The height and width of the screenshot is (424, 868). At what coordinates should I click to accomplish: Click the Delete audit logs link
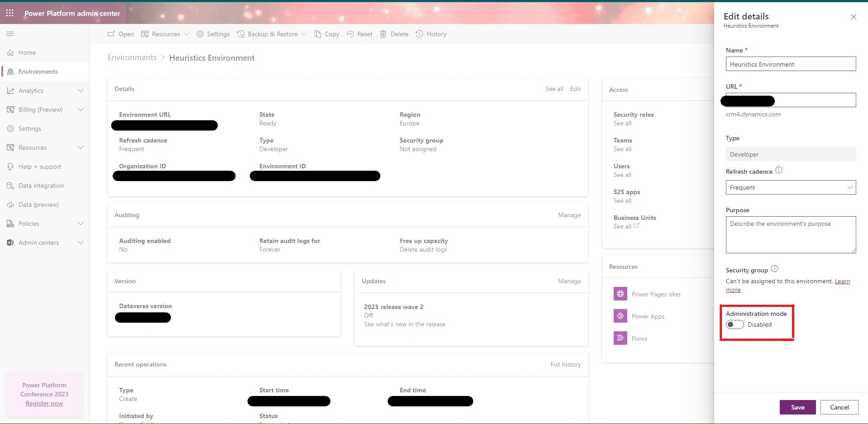click(x=423, y=249)
